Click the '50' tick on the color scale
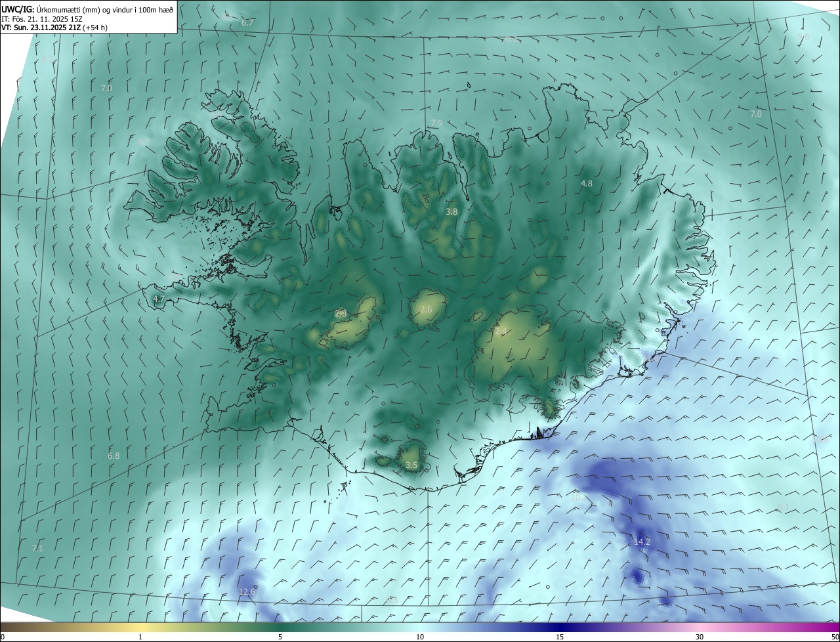Screen dimensions: 840x642 click(x=835, y=637)
